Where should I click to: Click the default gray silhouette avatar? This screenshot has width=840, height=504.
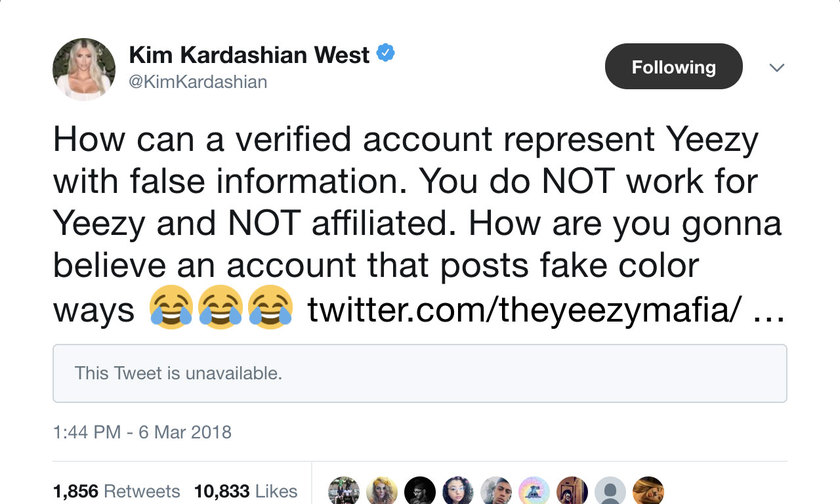point(610,491)
